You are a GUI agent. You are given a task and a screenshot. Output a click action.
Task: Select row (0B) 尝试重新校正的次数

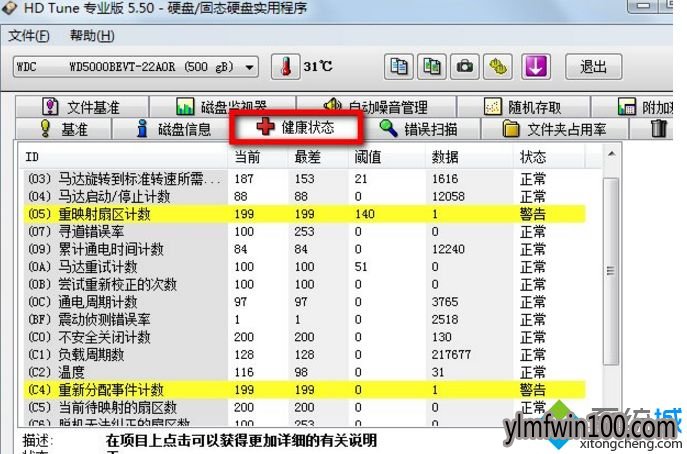[x=304, y=284]
